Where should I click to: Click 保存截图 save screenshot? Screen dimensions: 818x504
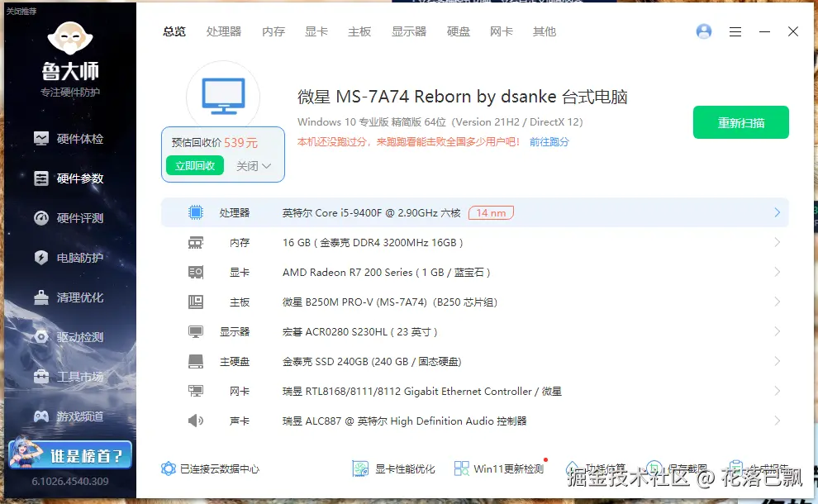[x=677, y=468]
